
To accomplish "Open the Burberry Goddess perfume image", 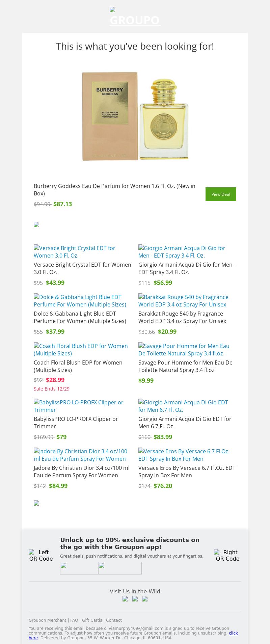I will click(x=135, y=116).
